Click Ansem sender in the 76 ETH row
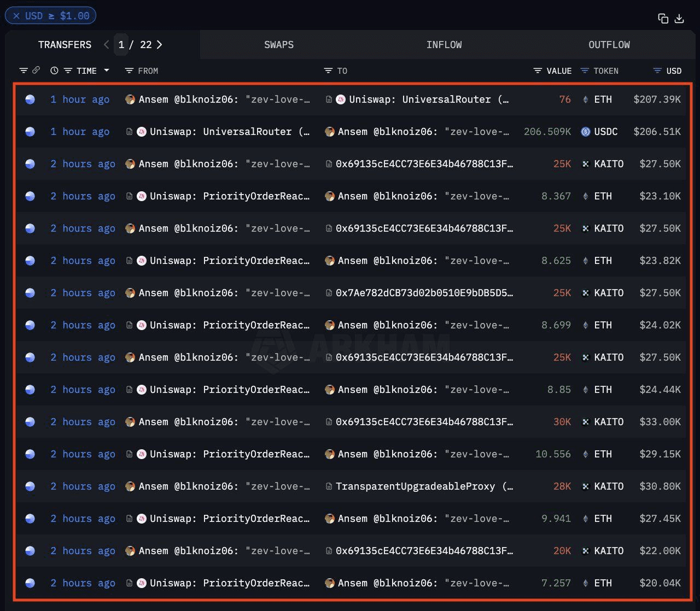Viewport: 700px width, 611px height. coord(218,99)
